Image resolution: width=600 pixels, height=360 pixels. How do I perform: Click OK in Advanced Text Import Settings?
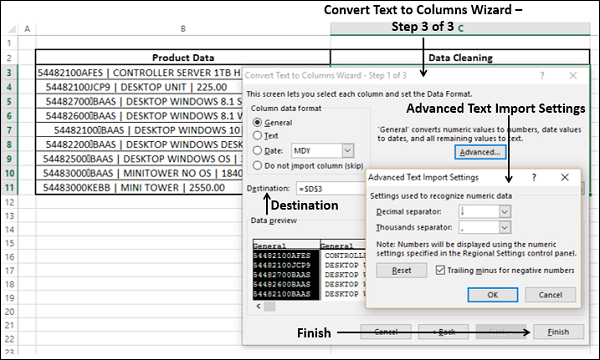[x=492, y=295]
